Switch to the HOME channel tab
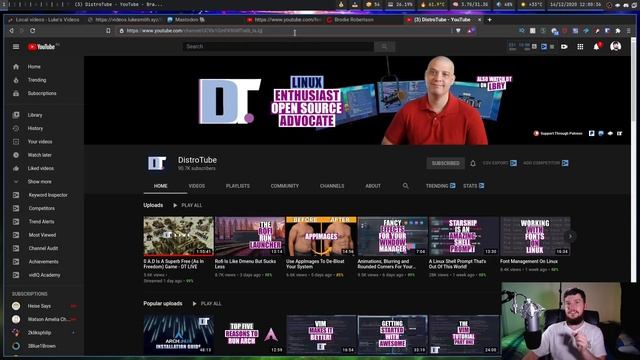Screen dimensions: 640x360 160,186
